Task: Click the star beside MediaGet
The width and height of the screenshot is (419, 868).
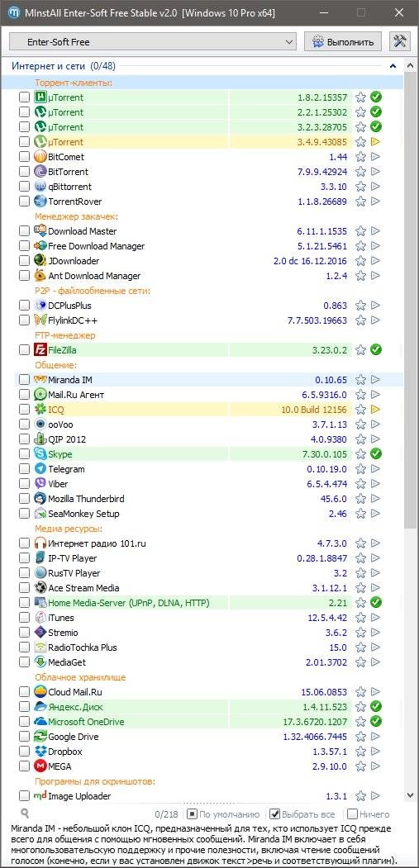Action: [x=361, y=662]
